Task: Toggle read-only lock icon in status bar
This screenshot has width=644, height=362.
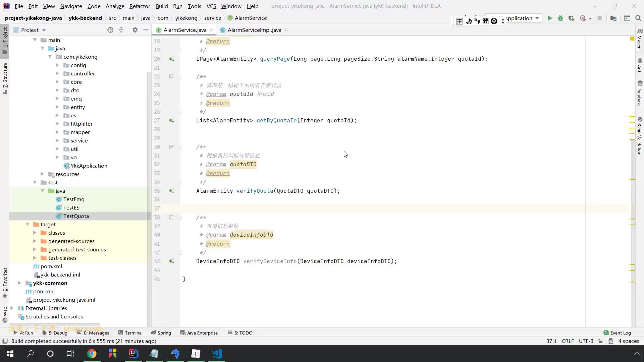Action: pyautogui.click(x=600, y=341)
